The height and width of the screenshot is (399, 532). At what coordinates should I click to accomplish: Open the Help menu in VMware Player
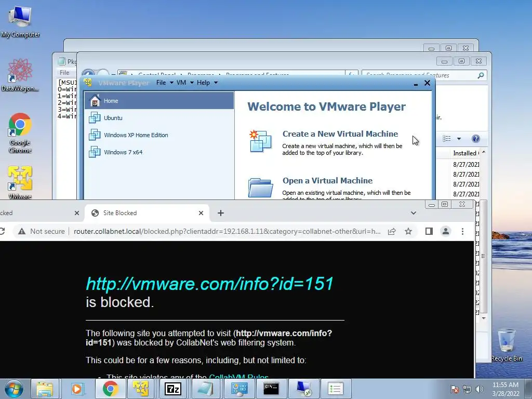click(207, 83)
